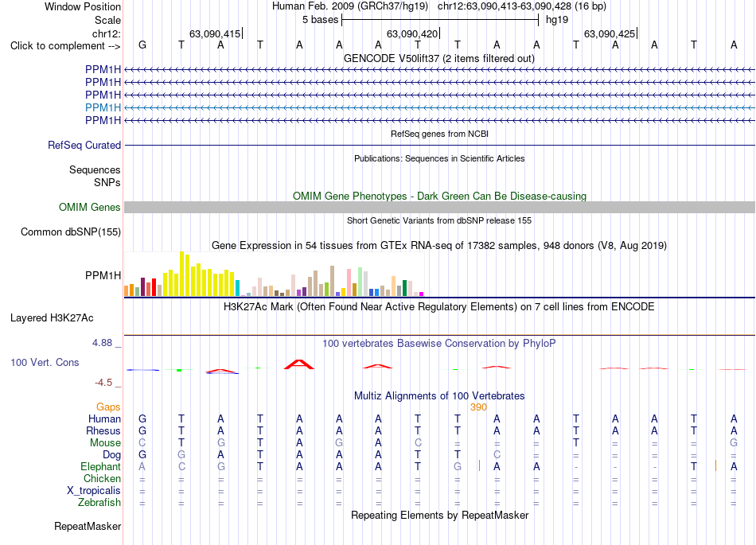Click the Publications: Sequences in Scientific Articles title

coord(439,158)
